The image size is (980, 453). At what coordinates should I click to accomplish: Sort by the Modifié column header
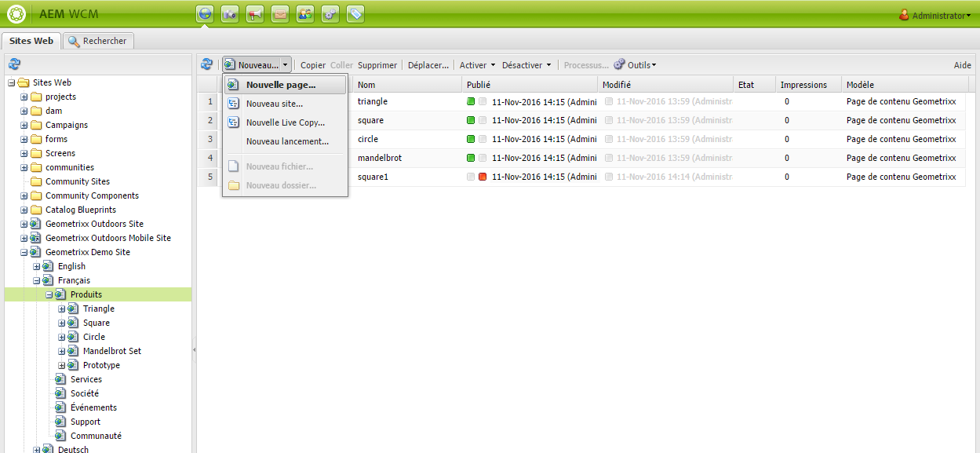[666, 84]
